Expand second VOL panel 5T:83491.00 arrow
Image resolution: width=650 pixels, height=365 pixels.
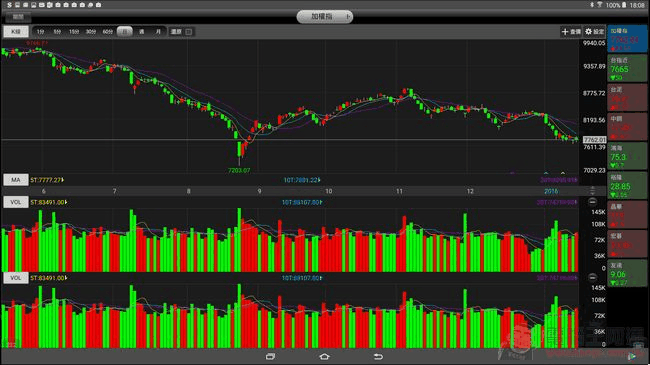click(66, 277)
